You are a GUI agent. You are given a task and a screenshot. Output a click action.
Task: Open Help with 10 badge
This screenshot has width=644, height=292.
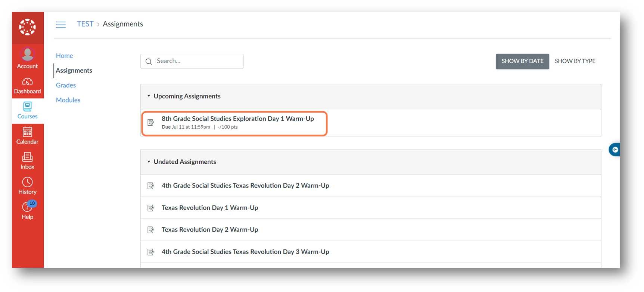(x=28, y=211)
